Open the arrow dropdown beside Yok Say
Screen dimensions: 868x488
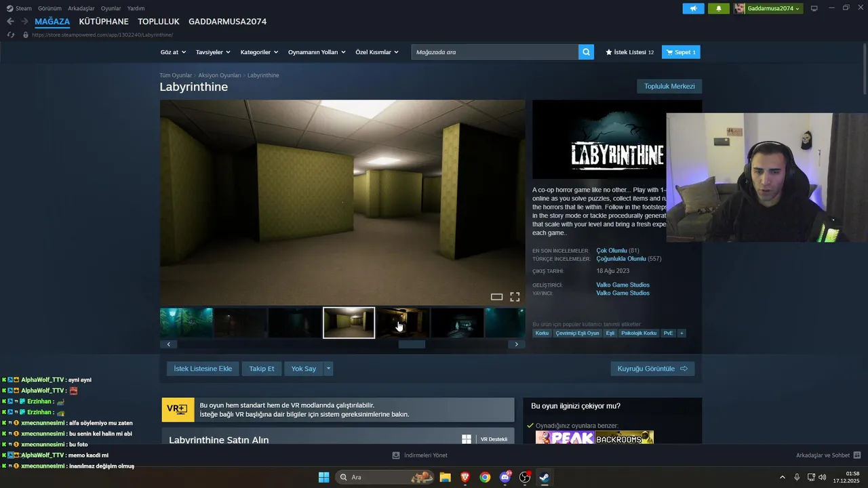328,369
